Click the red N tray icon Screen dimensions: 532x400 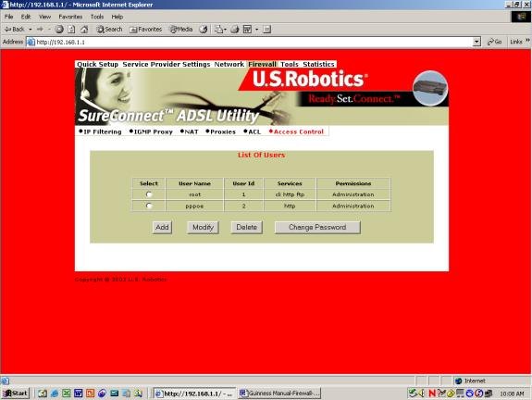click(x=432, y=394)
